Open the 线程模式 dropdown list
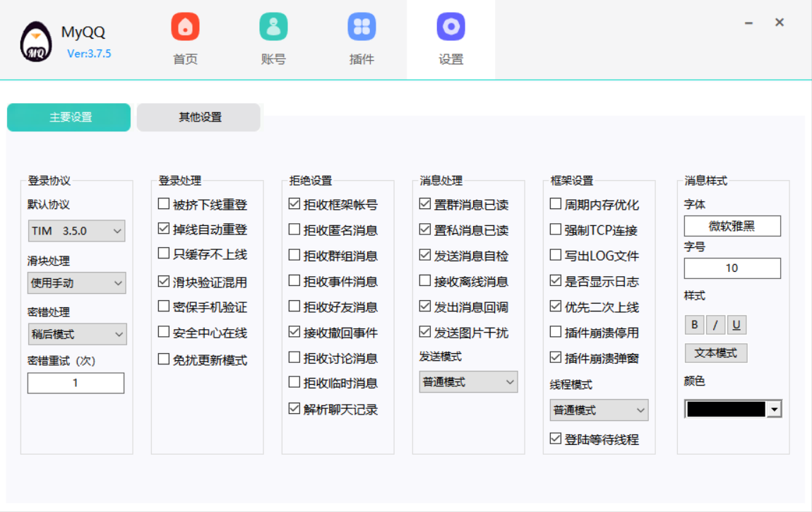812x512 pixels. (x=599, y=410)
